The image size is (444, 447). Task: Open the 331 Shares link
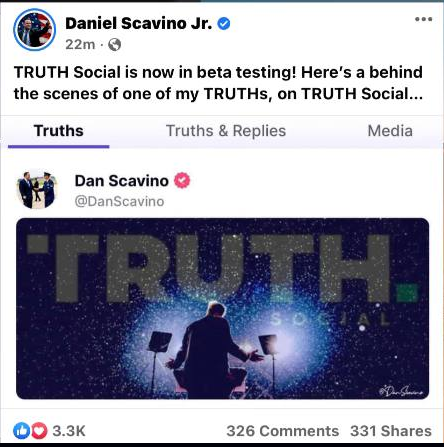pos(391,431)
